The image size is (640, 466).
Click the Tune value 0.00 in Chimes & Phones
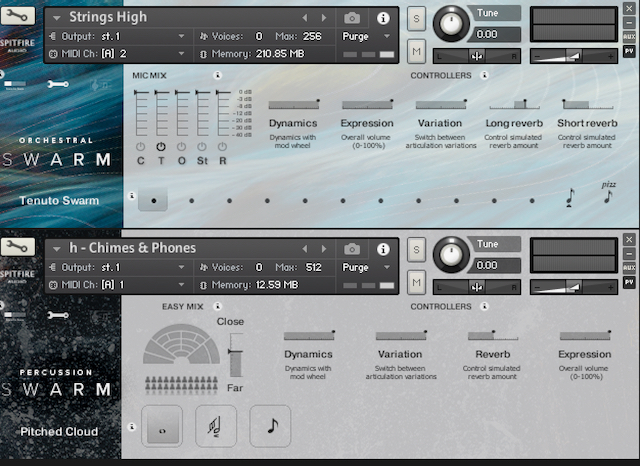click(x=495, y=266)
